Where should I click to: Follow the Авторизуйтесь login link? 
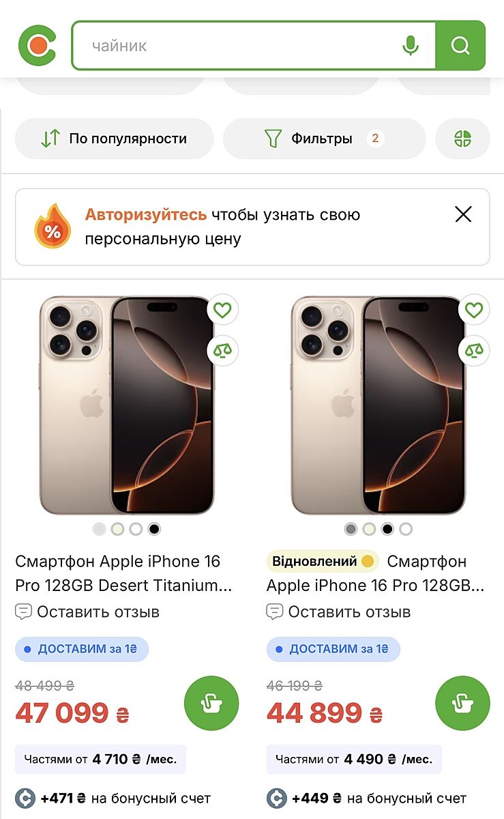(145, 215)
